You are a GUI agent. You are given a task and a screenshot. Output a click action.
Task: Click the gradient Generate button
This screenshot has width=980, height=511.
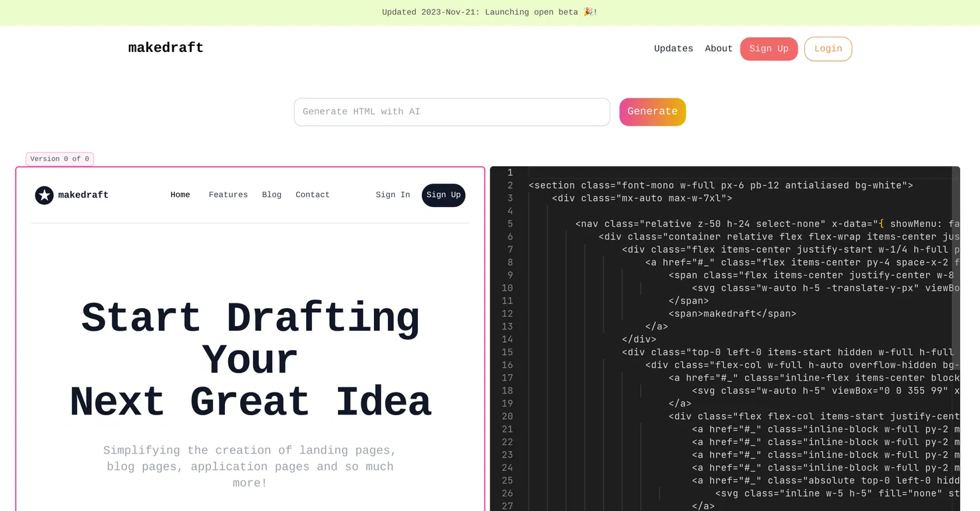(x=652, y=112)
